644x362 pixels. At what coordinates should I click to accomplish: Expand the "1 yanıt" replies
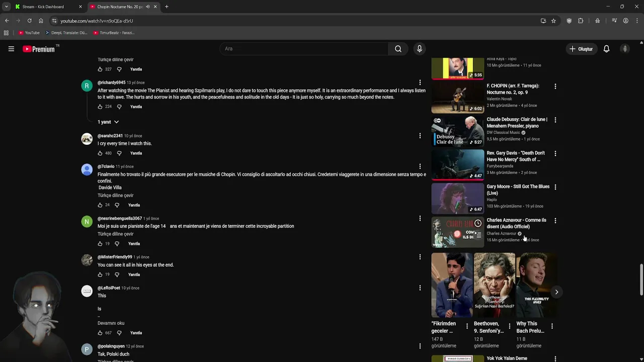click(108, 122)
